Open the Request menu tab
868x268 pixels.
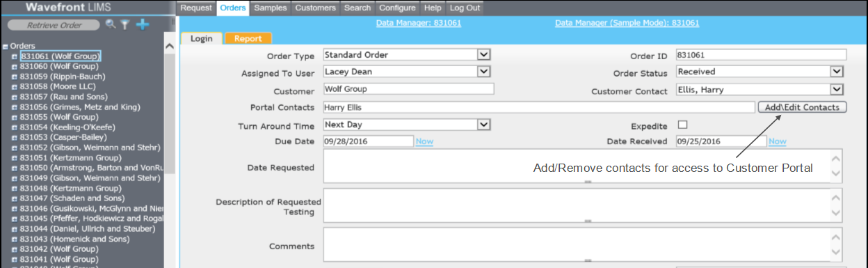tap(196, 8)
